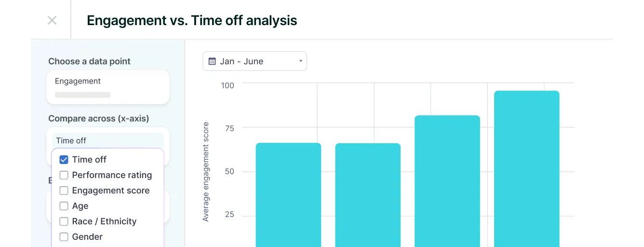Close the analysis panel with the X icon
Viewport: 644px width, 247px height.
point(52,20)
